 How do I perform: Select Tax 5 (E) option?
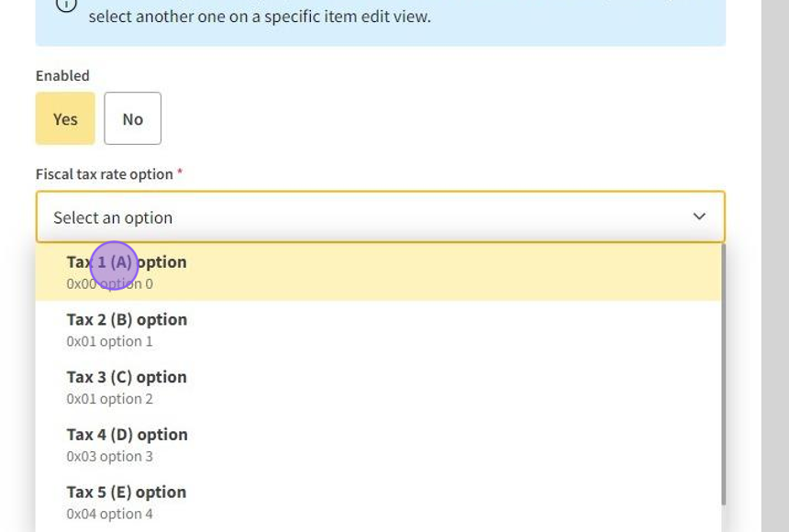[127, 493]
